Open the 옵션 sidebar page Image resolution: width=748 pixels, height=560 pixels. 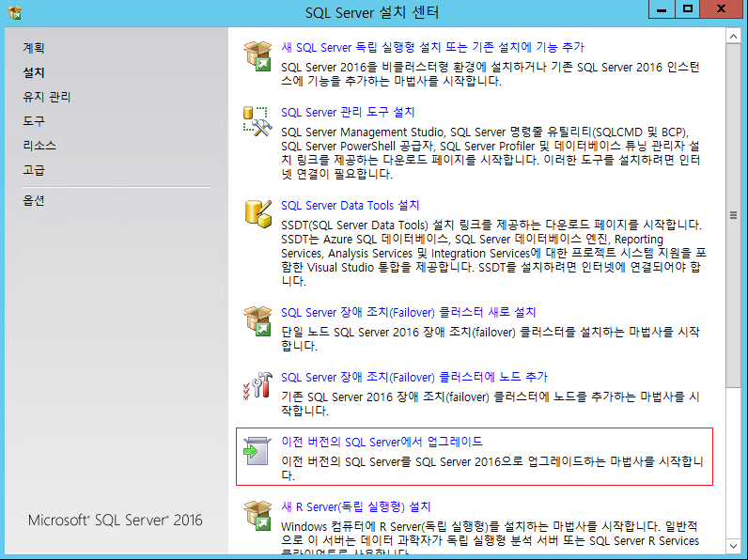34,200
